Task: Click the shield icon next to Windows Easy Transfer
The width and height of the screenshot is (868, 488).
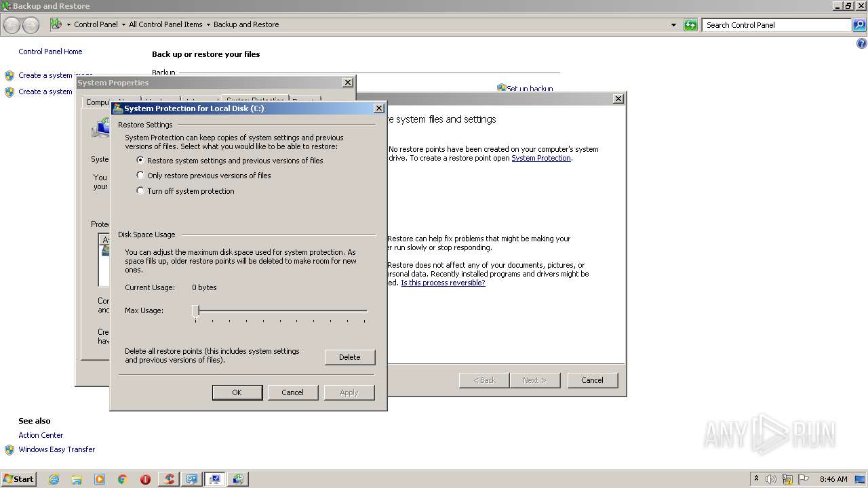Action: click(9, 450)
